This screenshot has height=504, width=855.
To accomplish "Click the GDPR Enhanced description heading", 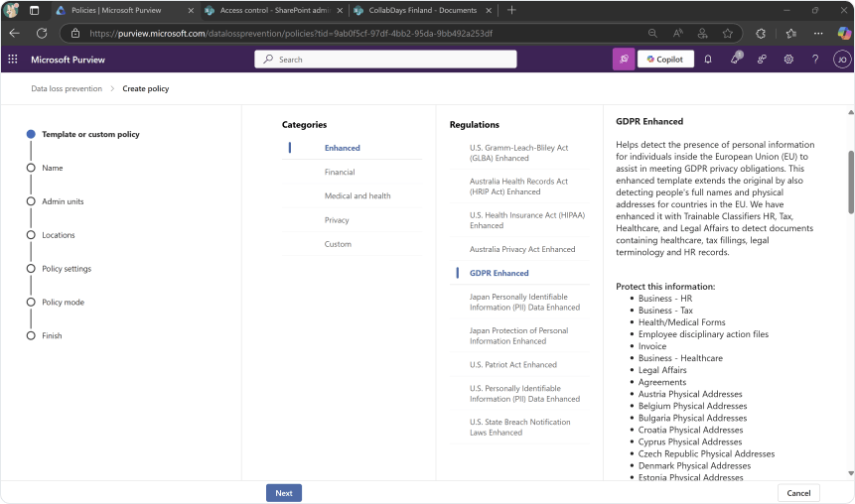I will pos(649,121).
